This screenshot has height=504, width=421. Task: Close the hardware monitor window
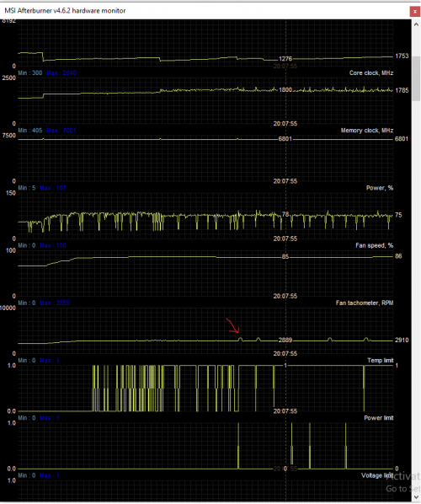click(x=414, y=11)
